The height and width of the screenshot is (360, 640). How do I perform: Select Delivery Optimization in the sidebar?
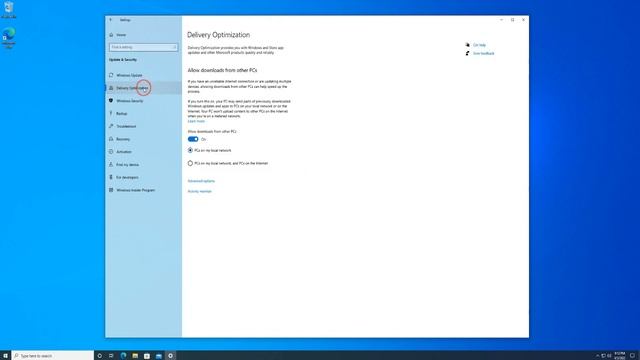coord(143,88)
